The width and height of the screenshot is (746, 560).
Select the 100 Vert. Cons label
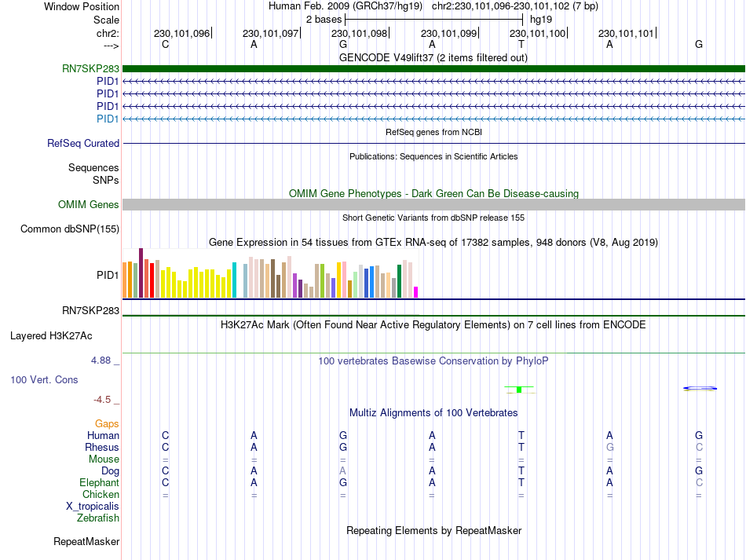tap(44, 379)
